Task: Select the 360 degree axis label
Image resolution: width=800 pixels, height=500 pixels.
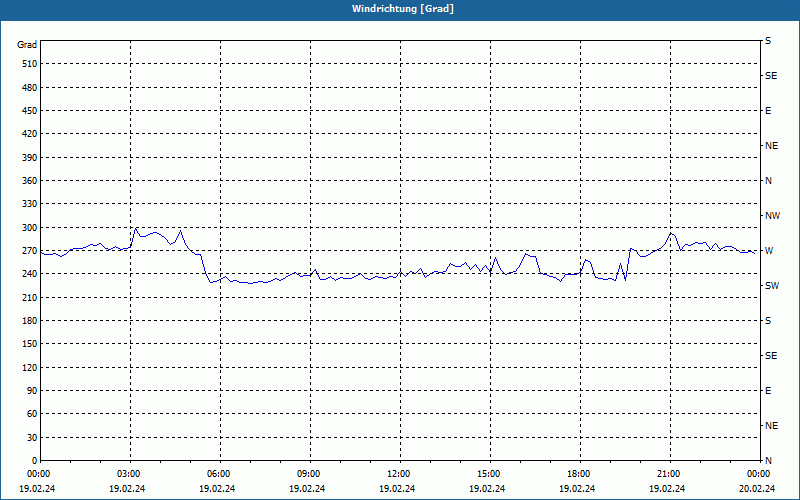Action: (x=29, y=181)
